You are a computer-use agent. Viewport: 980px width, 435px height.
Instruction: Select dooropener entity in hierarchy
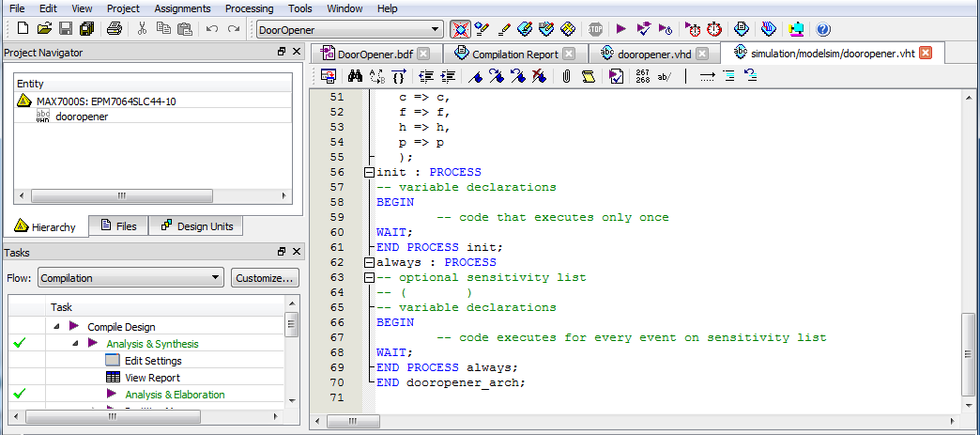pyautogui.click(x=82, y=117)
